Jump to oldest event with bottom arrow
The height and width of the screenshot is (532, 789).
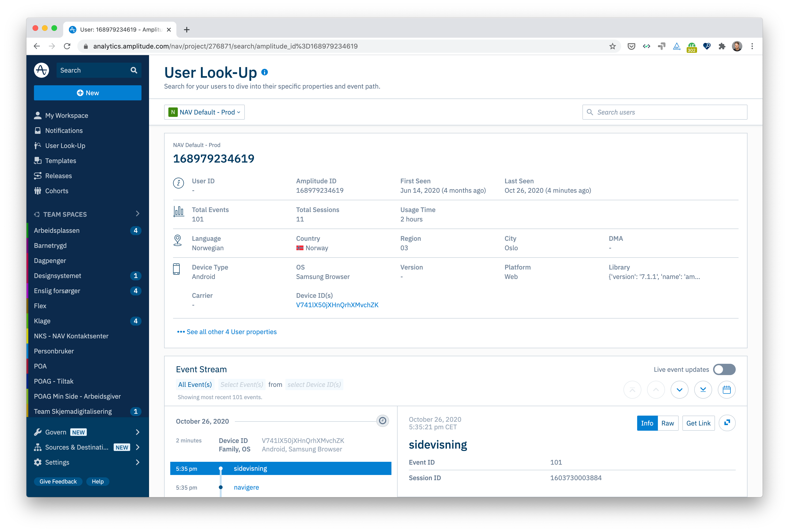[703, 389]
